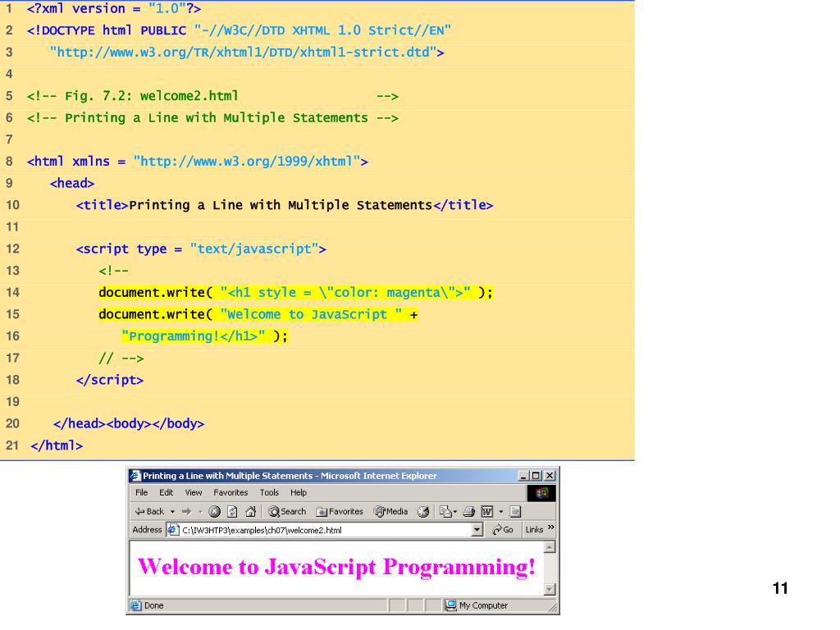Click the Home icon in toolbar

[x=250, y=512]
